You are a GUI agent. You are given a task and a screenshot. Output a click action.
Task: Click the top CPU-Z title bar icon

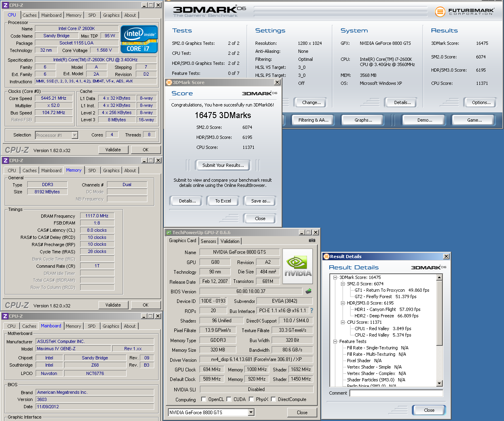coord(6,5)
